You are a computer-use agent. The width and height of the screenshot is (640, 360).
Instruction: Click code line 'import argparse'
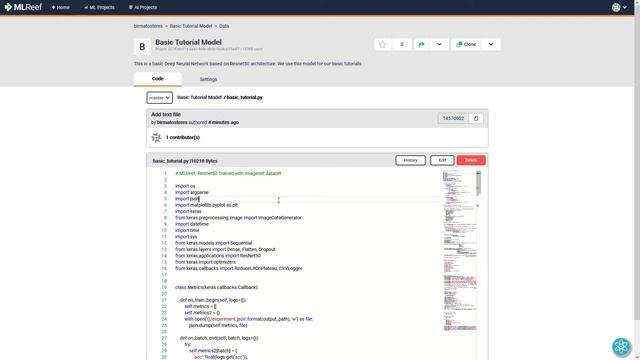(192, 192)
